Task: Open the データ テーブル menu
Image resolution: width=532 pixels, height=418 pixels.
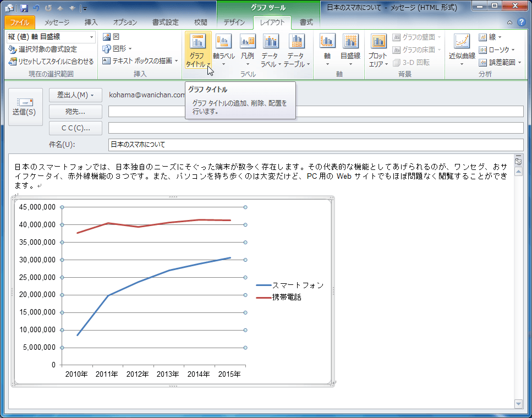Action: click(297, 51)
